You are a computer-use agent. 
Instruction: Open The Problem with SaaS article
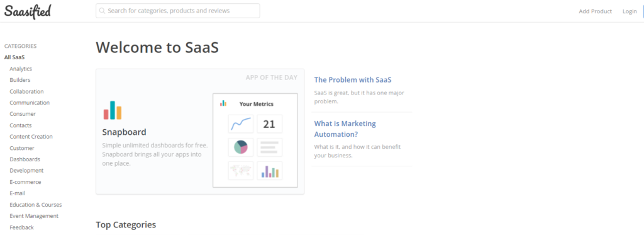pos(353,80)
